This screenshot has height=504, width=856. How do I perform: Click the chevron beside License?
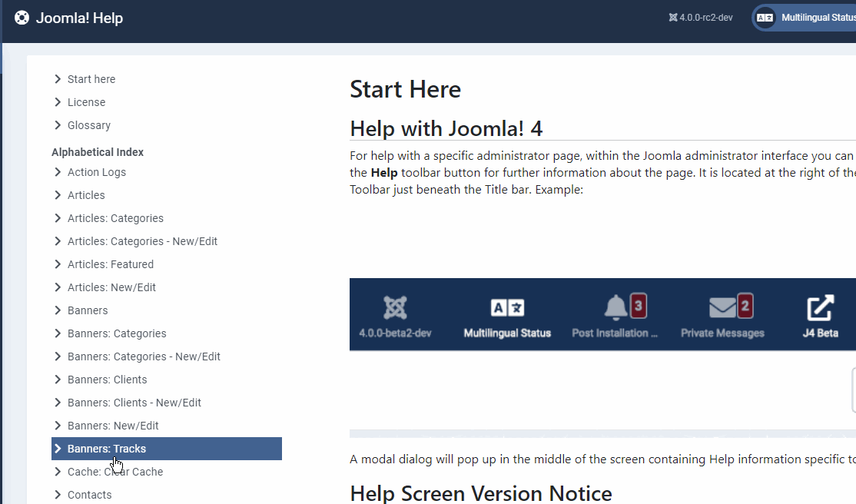58,102
